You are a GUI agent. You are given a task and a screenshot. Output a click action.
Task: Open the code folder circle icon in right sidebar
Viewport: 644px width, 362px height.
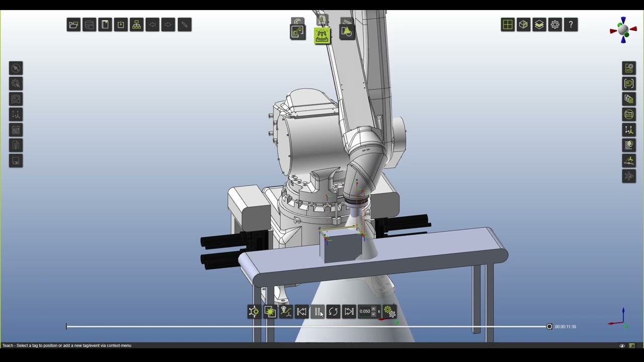coord(629,115)
